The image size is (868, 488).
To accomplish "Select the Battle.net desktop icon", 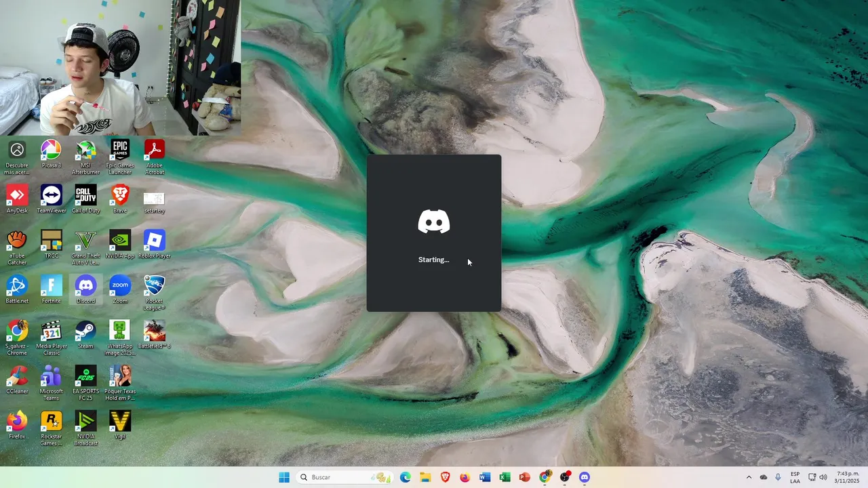I will click(x=17, y=291).
